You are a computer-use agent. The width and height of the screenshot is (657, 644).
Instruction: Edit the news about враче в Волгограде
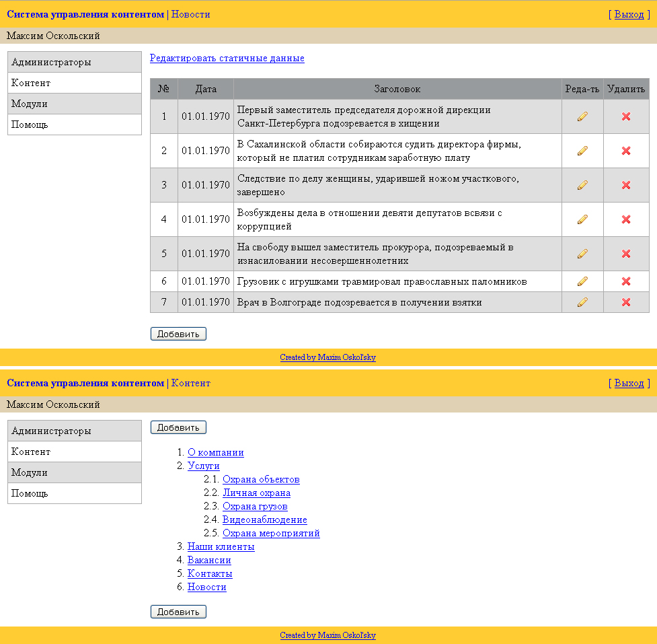pyautogui.click(x=582, y=302)
